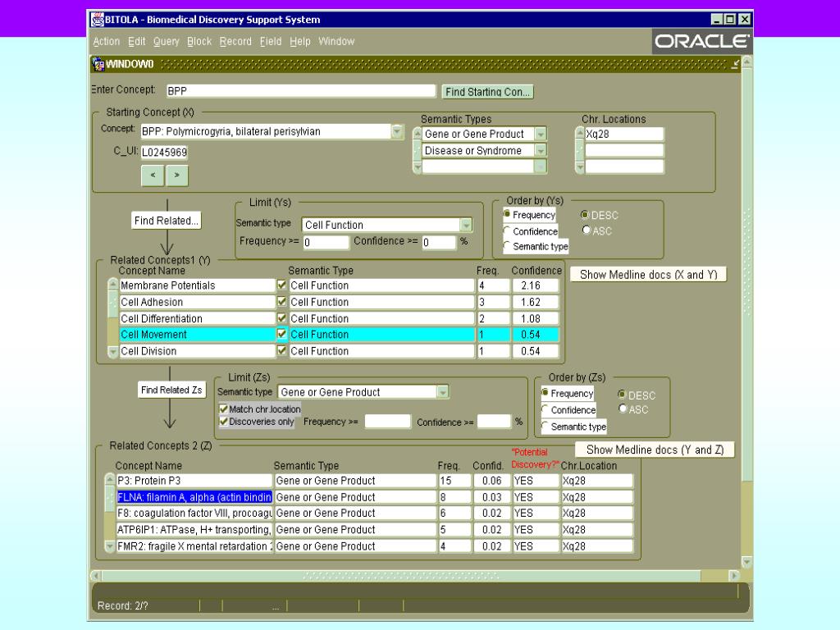Click the Limit (Ys) Confidence >= field
The image size is (840, 630).
[x=439, y=242]
